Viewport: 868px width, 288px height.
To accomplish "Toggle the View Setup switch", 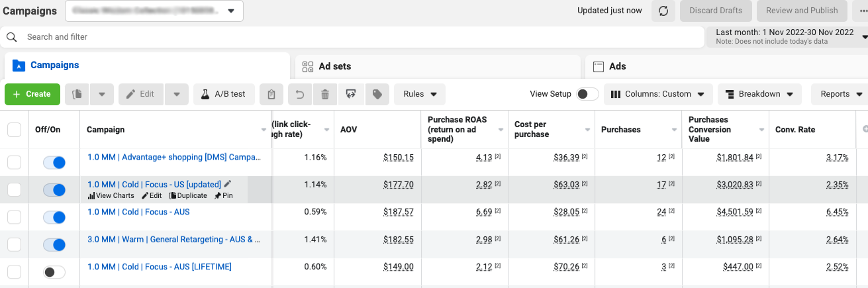I will click(x=587, y=94).
